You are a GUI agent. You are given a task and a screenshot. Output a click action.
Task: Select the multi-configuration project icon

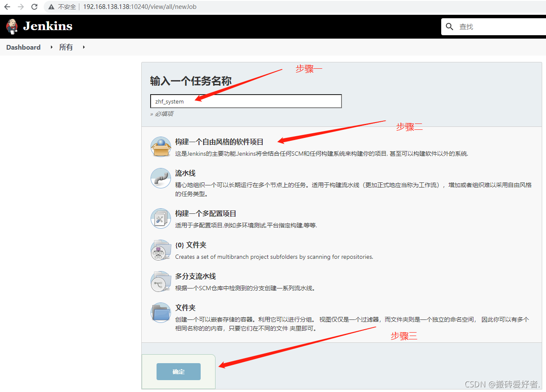click(x=161, y=218)
